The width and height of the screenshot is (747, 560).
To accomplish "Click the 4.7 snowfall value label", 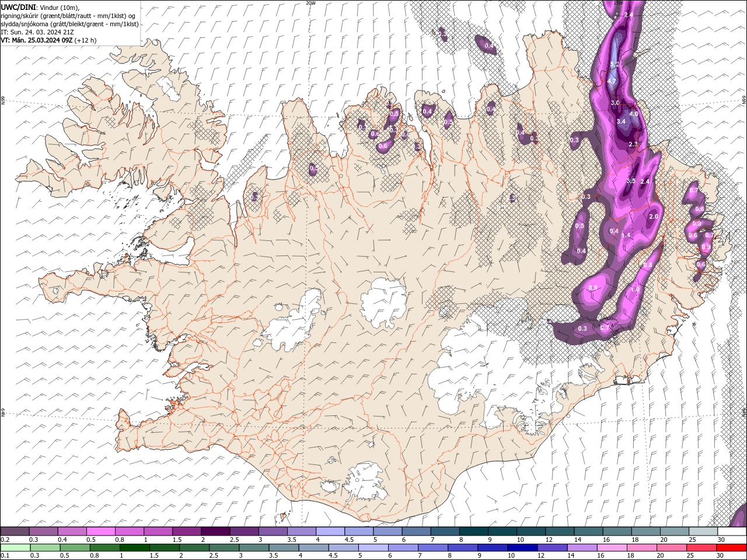I will coord(612,81).
